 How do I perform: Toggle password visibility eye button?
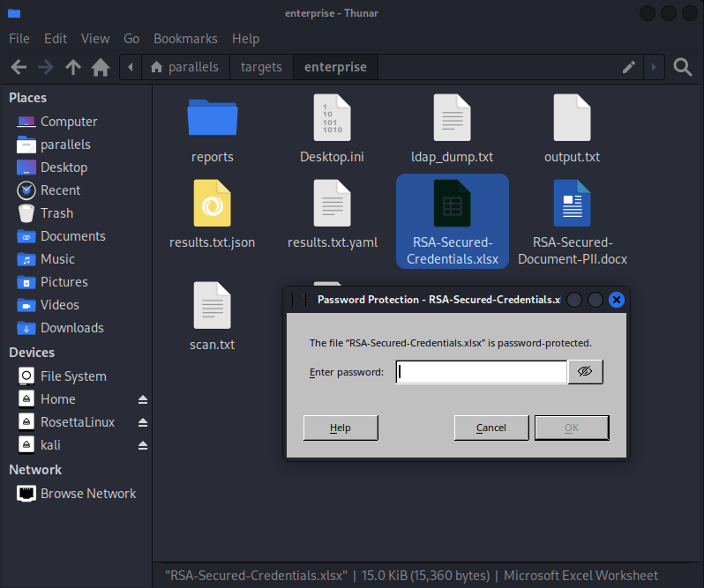[585, 372]
